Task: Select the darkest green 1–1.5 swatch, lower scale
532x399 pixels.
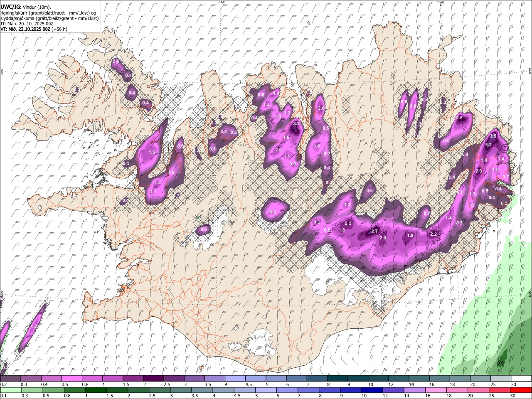Action: tap(96, 390)
